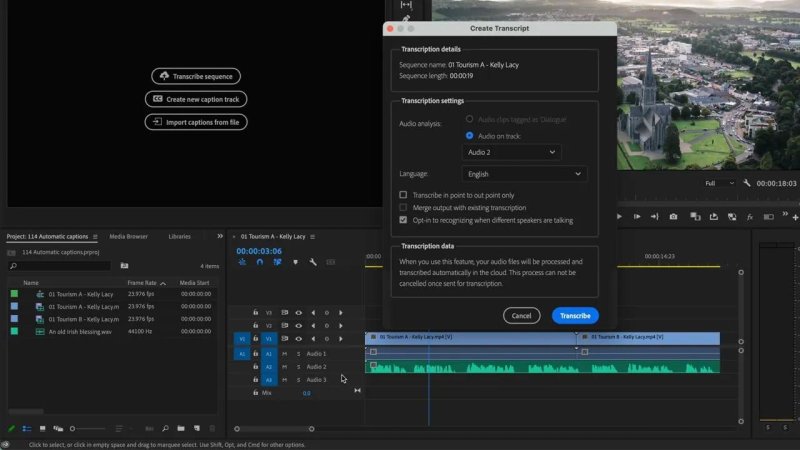The image size is (800, 450).
Task: Create a New Bin with folder icon
Action: pos(181,429)
